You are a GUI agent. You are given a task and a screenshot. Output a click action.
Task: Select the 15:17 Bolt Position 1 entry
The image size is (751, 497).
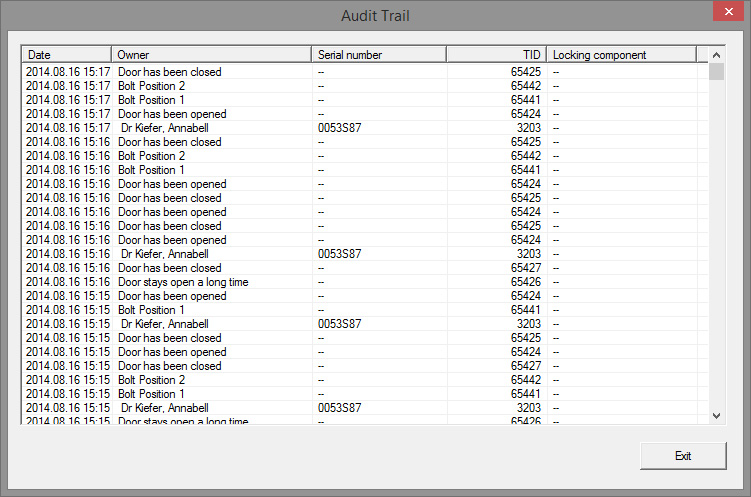[x=151, y=100]
